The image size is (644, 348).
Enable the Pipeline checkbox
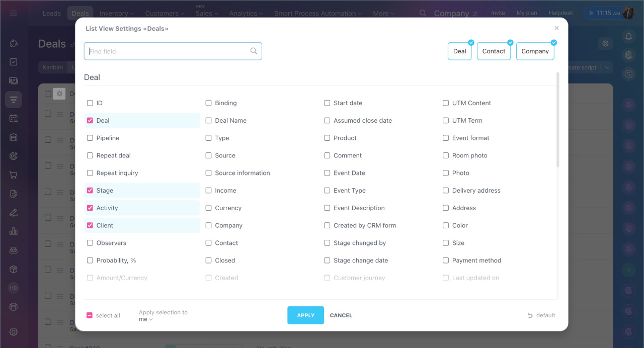[90, 138]
